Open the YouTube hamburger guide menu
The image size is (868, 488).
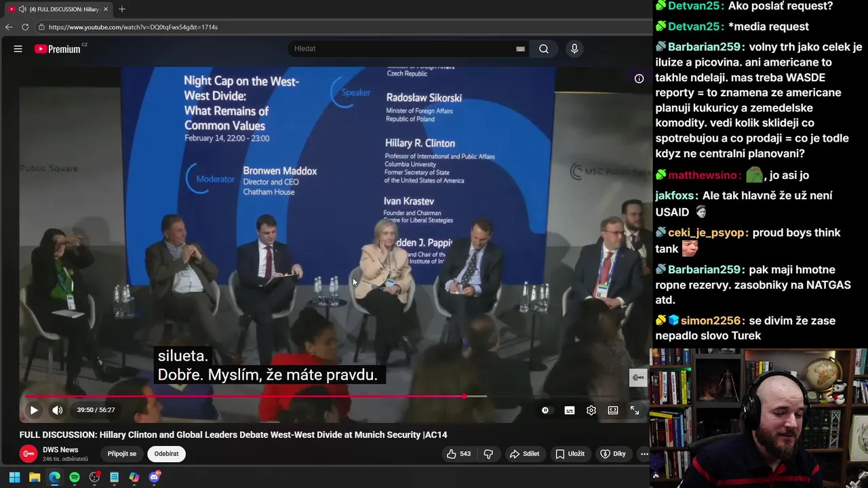18,49
